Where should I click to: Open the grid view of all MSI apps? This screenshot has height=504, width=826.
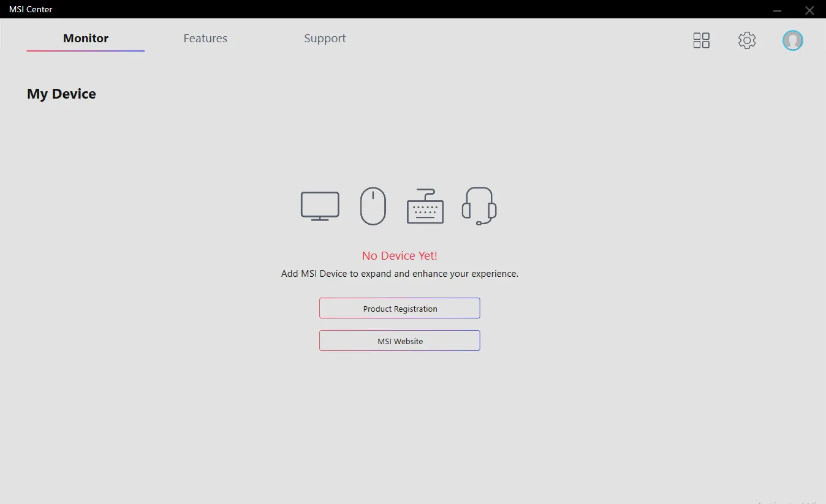701,40
